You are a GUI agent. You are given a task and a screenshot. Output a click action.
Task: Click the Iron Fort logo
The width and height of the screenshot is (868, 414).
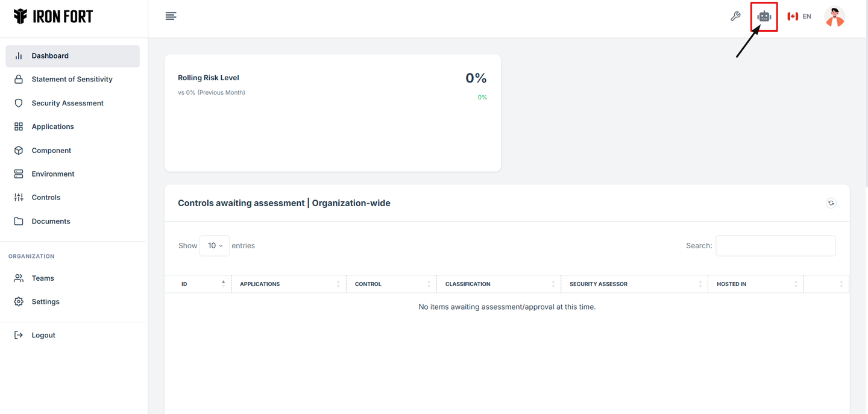[53, 17]
